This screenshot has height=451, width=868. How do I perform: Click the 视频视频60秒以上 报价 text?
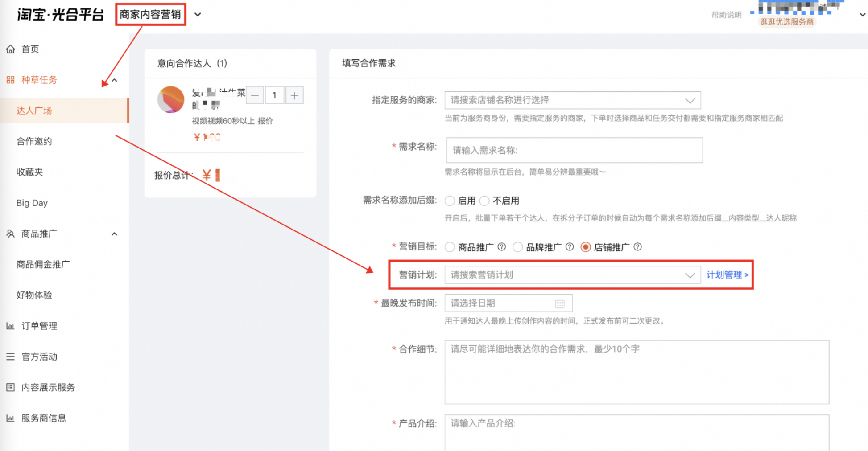pyautogui.click(x=232, y=121)
